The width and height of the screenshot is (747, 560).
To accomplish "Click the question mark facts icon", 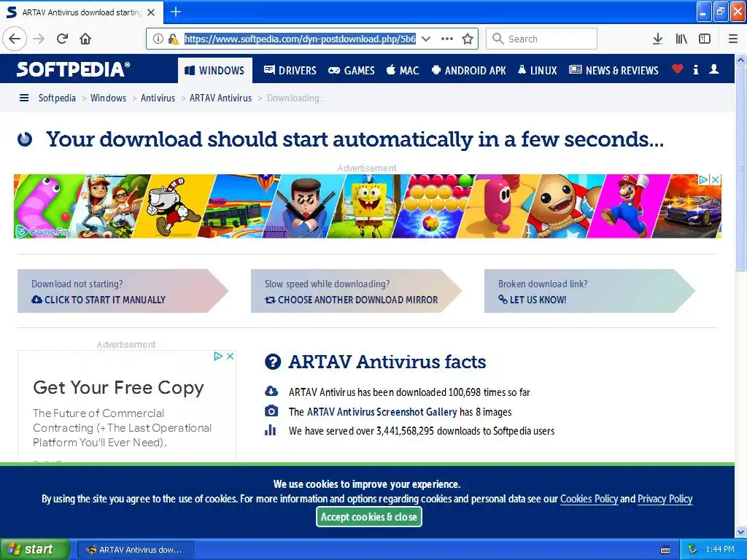I will click(273, 362).
